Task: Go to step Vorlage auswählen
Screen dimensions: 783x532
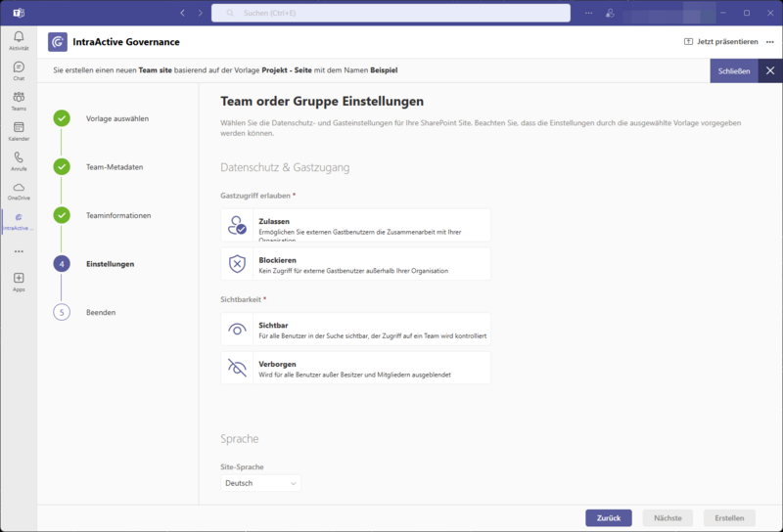Action: click(x=116, y=118)
